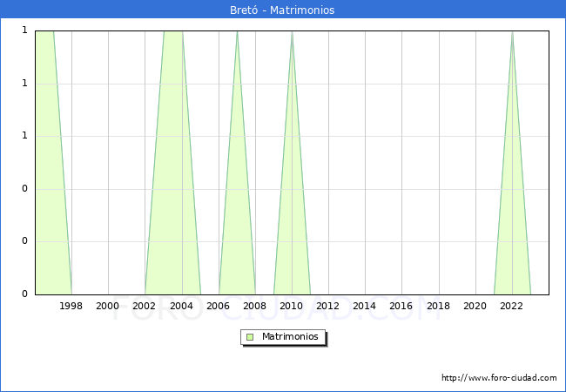
Task: Click the 2010 x-axis label
Action: [x=292, y=306]
